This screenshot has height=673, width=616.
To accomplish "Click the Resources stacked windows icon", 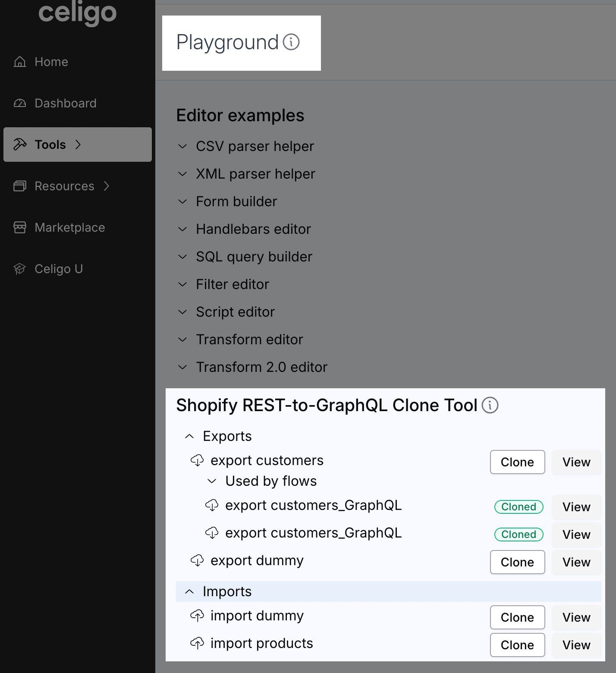I will pos(20,186).
